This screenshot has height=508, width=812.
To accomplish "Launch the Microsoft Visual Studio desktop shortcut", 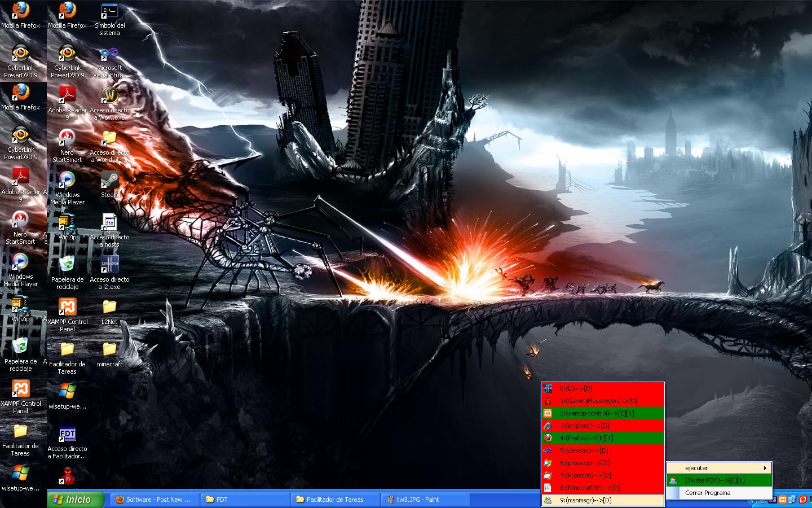I will pos(109,63).
